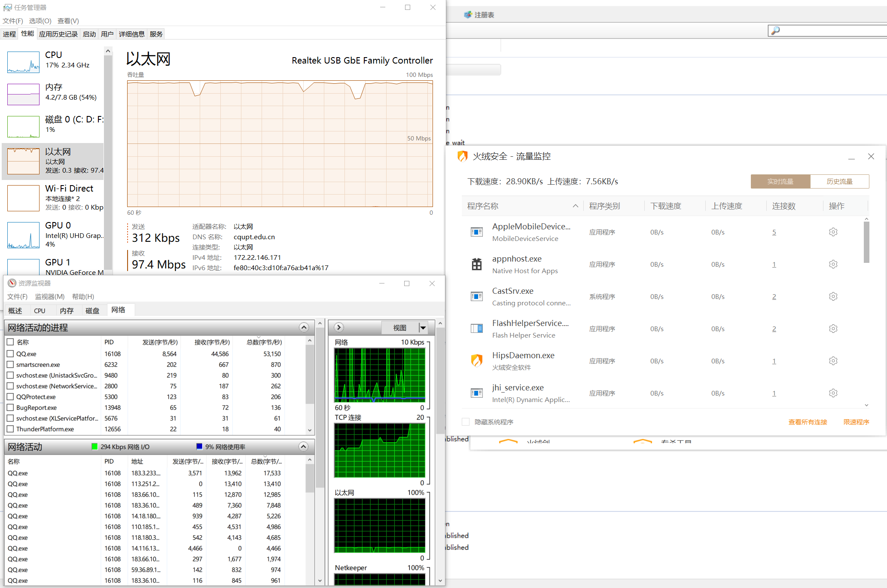Check the QQ.exe process checkbox
Screen dimensions: 887x588
(10, 353)
